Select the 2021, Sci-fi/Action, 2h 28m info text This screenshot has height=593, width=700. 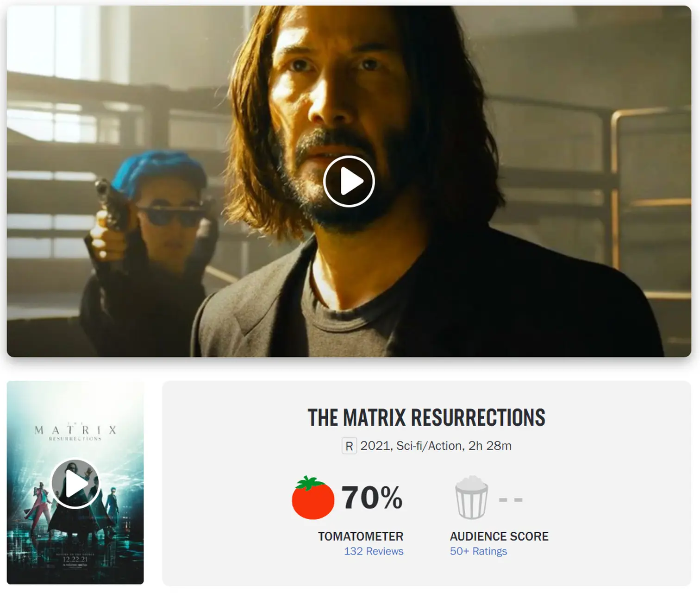(x=436, y=446)
